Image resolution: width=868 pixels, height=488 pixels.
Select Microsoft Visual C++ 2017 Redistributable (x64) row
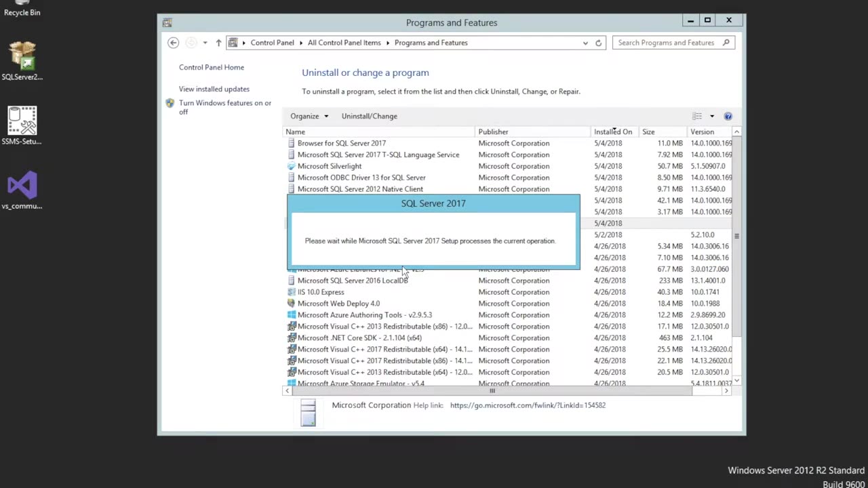click(507, 350)
